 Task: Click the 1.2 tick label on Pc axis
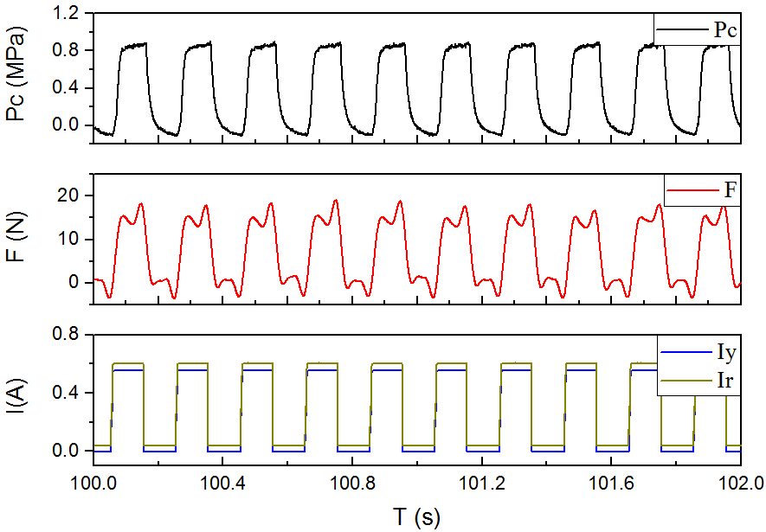coord(69,14)
